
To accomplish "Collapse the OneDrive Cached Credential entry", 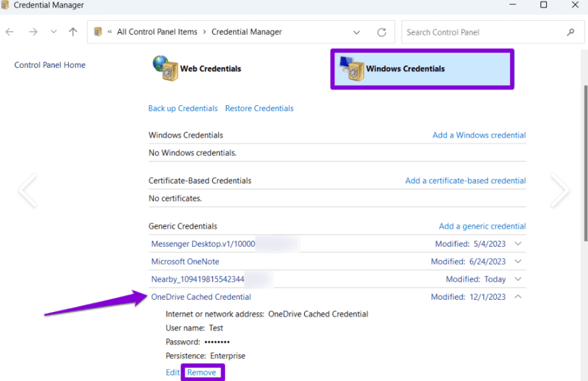I will coord(518,297).
